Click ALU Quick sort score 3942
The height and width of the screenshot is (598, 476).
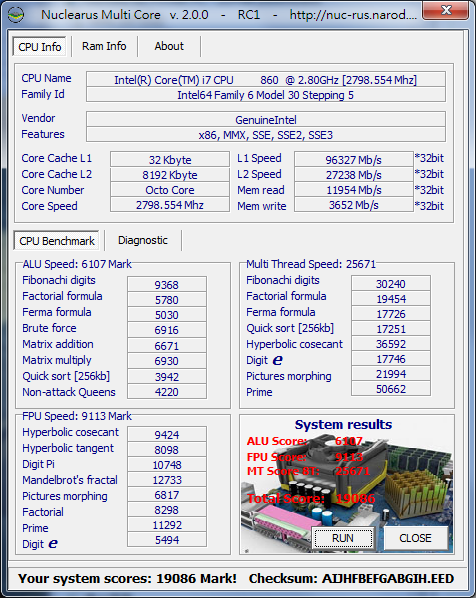167,376
